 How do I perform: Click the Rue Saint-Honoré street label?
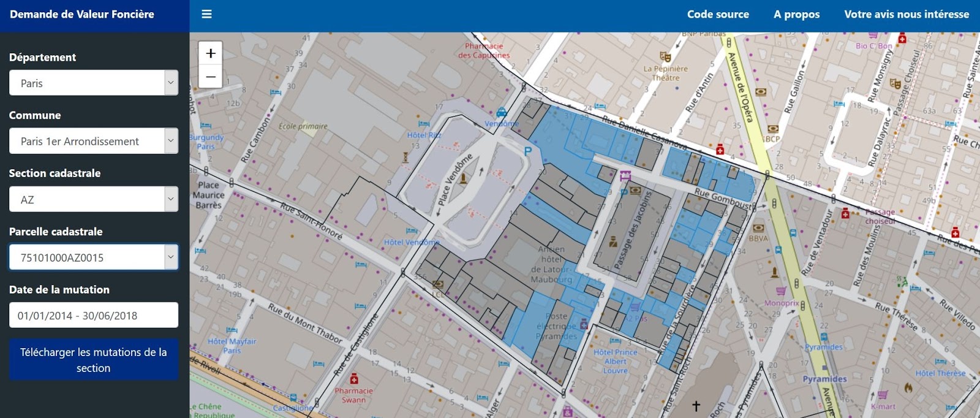point(311,221)
